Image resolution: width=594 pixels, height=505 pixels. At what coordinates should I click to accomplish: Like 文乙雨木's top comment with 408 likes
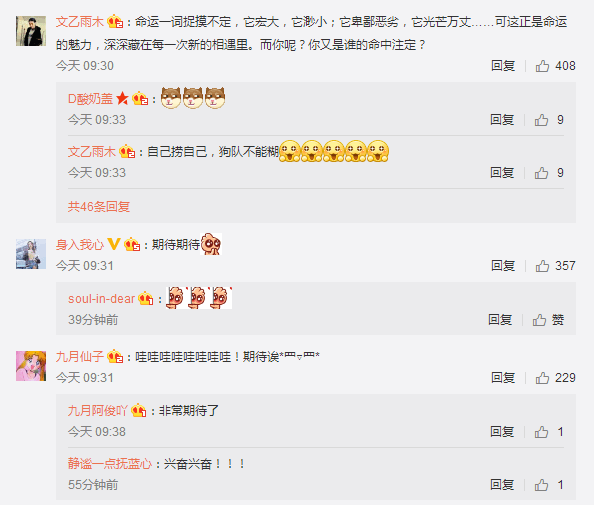[x=555, y=66]
